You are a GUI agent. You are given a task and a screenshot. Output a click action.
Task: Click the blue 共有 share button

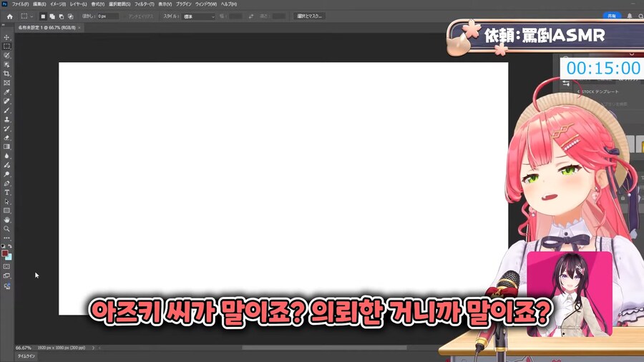tap(612, 16)
